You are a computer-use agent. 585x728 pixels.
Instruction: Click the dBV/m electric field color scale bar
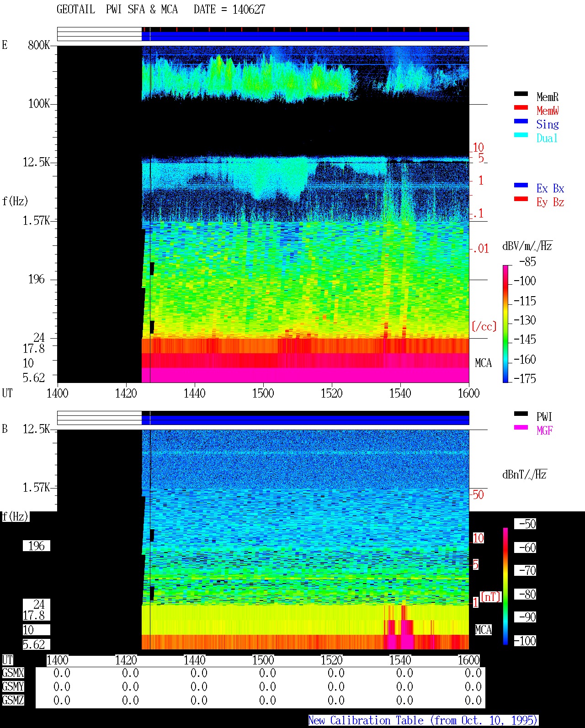tap(505, 324)
